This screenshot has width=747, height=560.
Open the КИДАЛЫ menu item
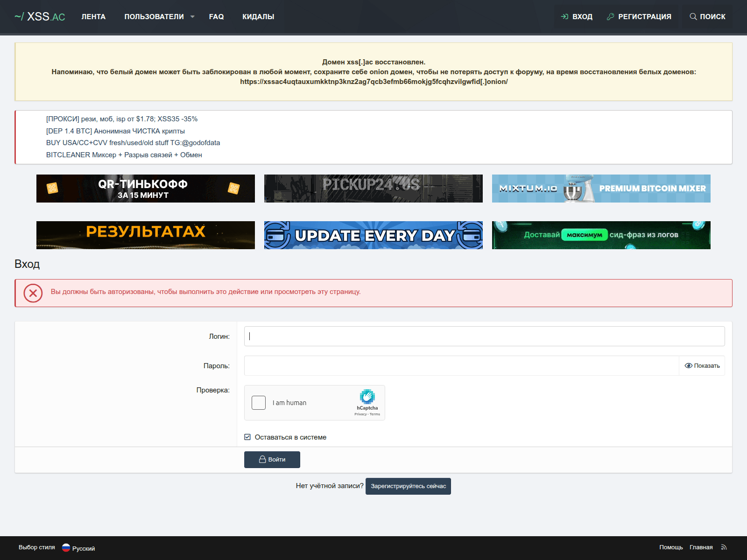(258, 17)
